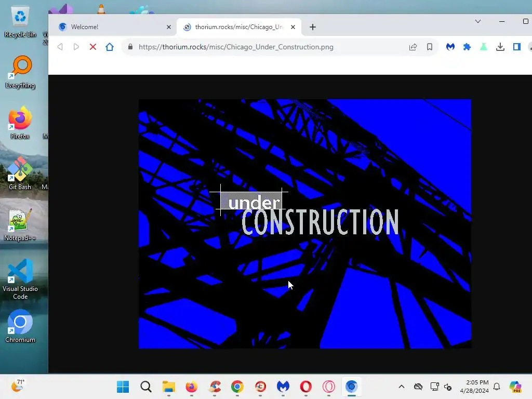Click the OneDrive cloud tray icon
532x399 pixels.
(x=418, y=387)
